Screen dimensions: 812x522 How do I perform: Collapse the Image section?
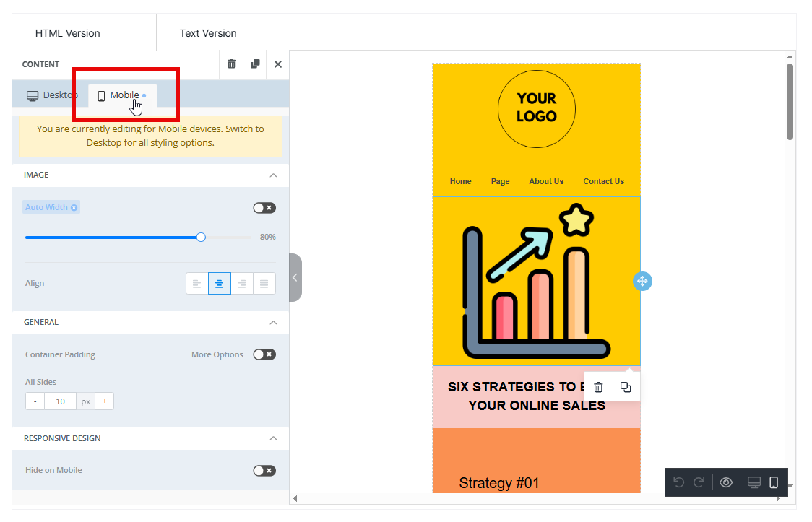[273, 175]
